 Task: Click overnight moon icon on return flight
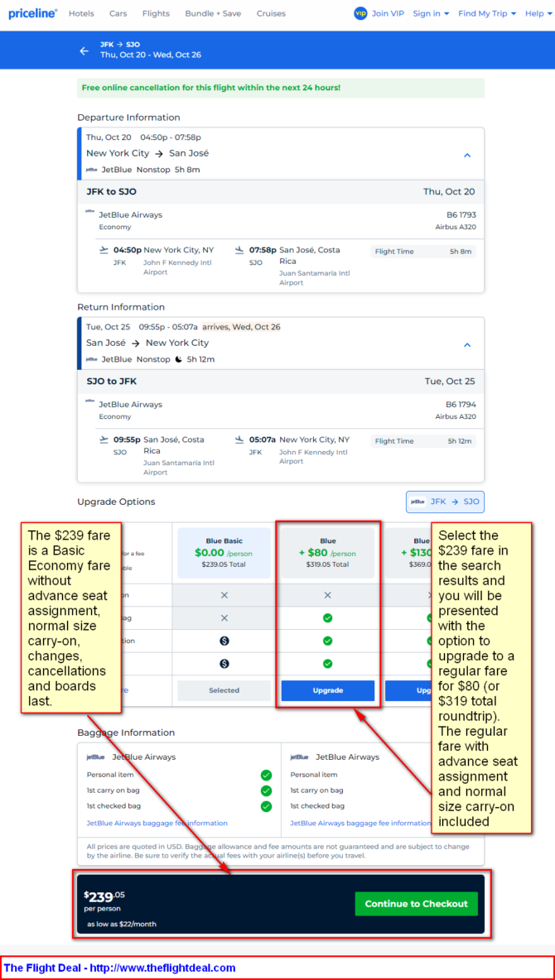[178, 359]
